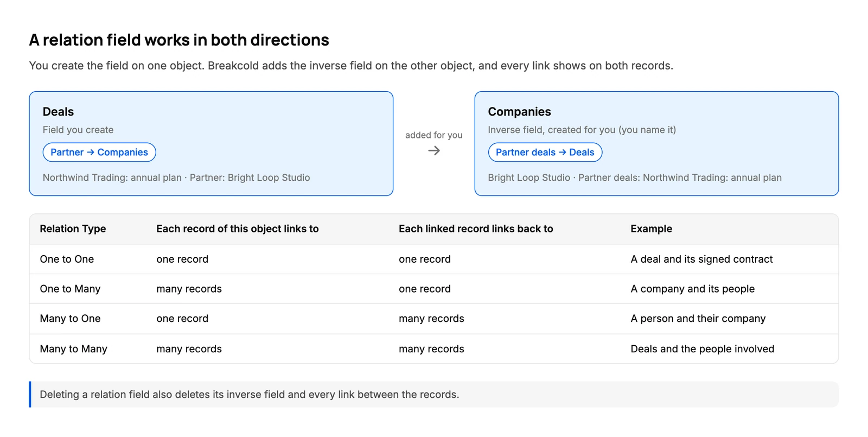The width and height of the screenshot is (868, 437).
Task: Select the 'One to Many' row label
Action: (70, 289)
